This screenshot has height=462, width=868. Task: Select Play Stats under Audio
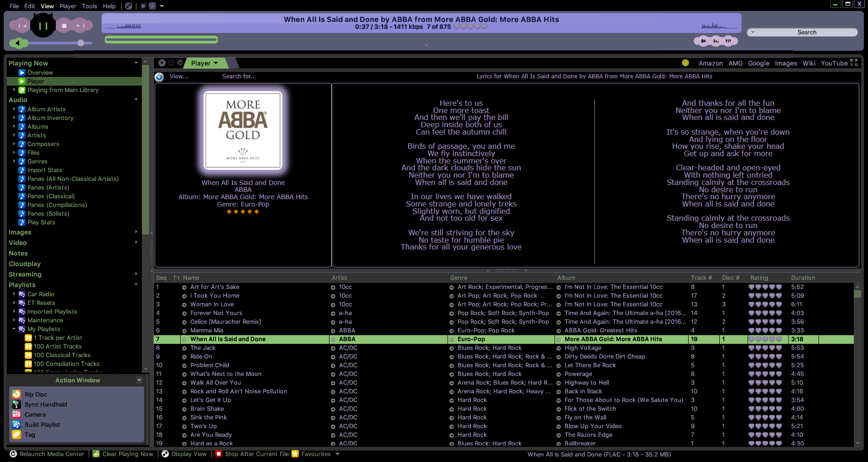pyautogui.click(x=41, y=222)
